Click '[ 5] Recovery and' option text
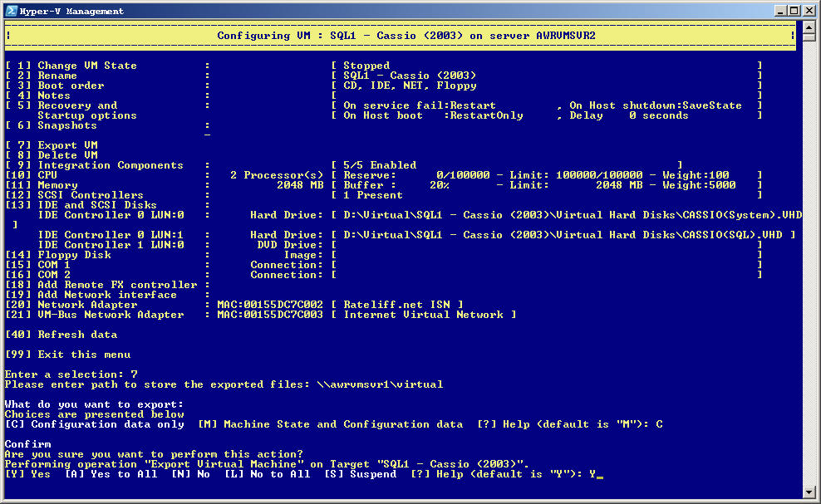Image resolution: width=821 pixels, height=504 pixels. point(61,105)
